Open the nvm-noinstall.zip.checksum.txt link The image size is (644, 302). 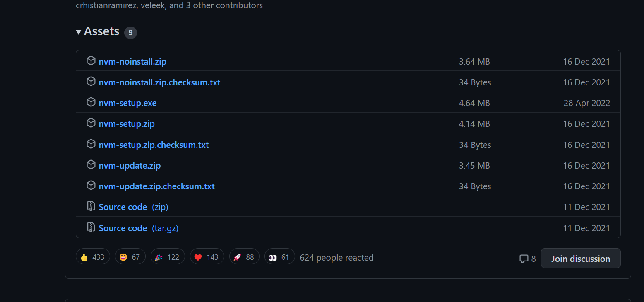pos(159,82)
